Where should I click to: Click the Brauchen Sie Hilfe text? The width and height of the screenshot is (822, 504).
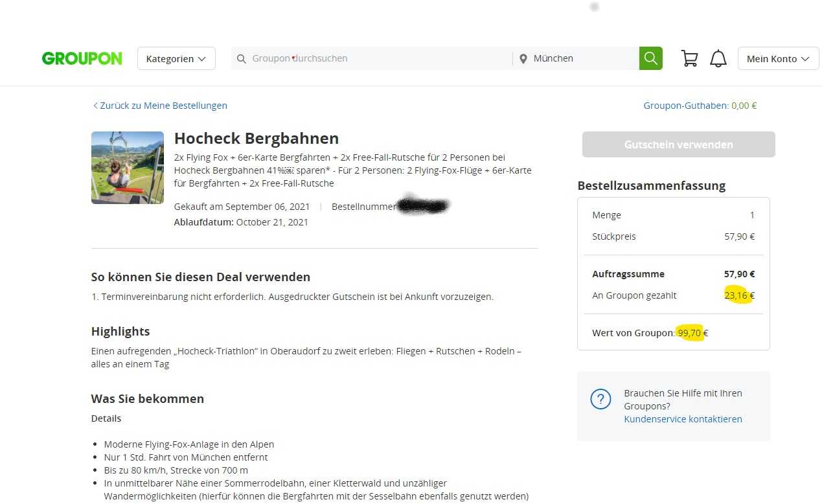(683, 400)
